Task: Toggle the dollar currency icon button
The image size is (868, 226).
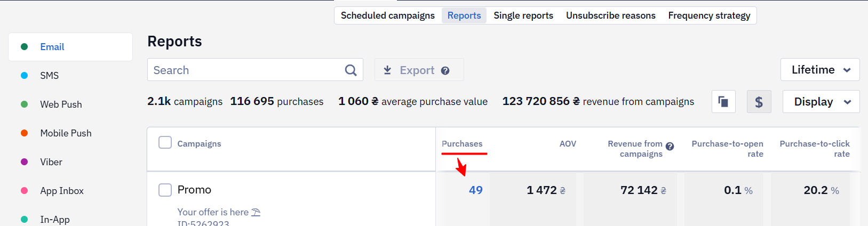Action: 759,101
